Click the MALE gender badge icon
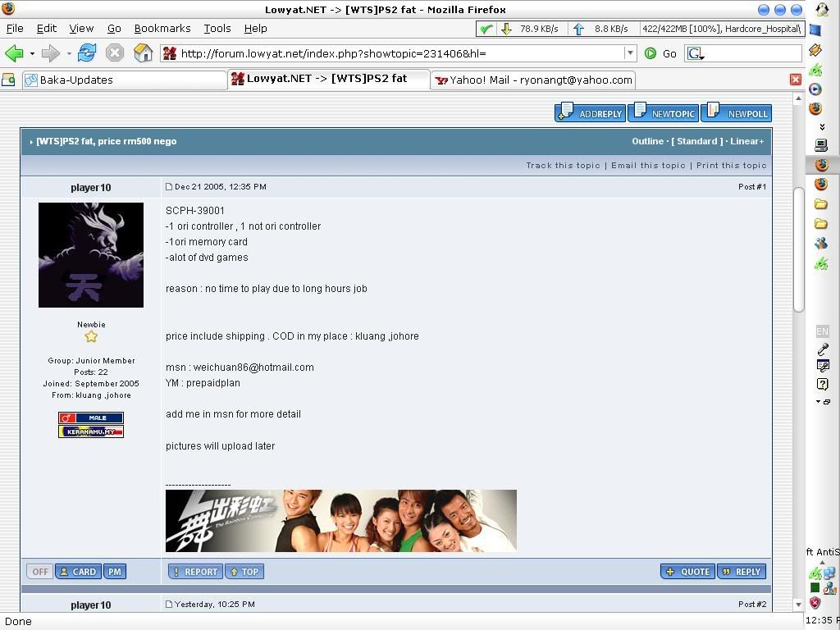Screen dimensions: 840x630 click(91, 418)
